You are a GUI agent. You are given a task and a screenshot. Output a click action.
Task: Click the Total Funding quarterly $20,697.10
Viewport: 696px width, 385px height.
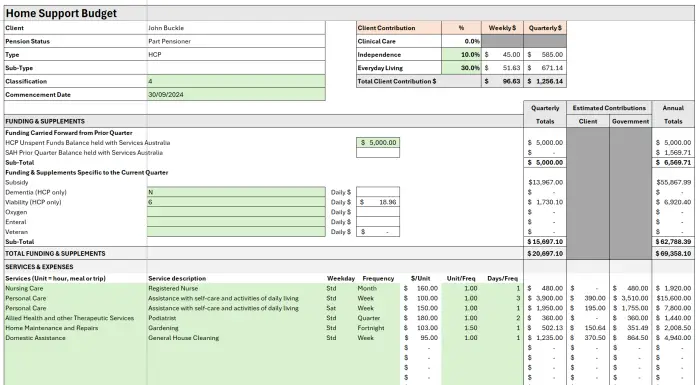pos(545,253)
